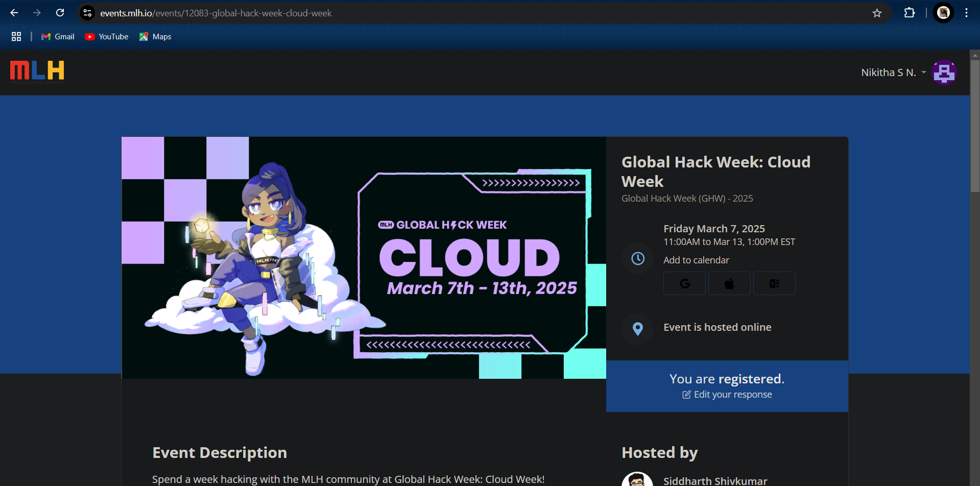Bookmark this page with the star icon

pos(877,13)
